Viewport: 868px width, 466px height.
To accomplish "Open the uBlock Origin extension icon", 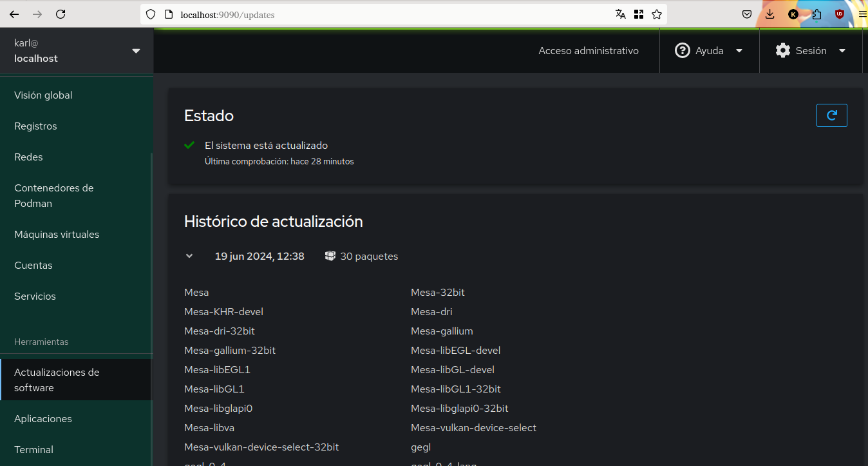I will tap(839, 14).
